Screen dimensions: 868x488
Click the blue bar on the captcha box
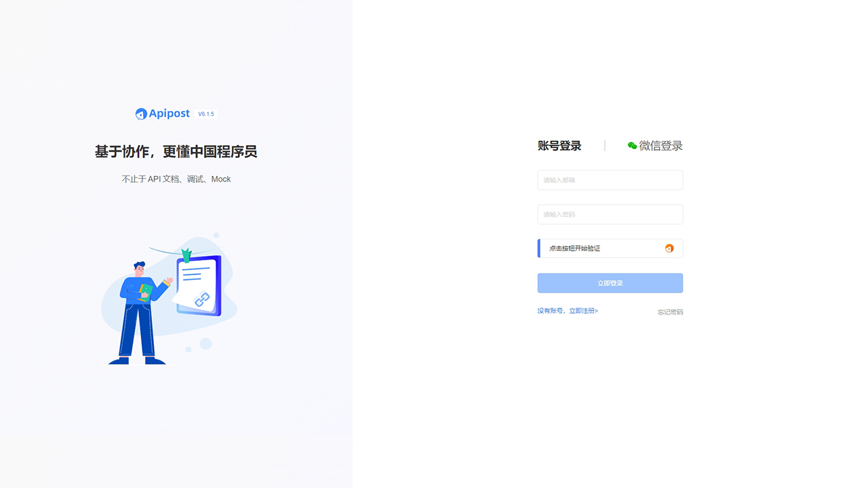(x=538, y=248)
